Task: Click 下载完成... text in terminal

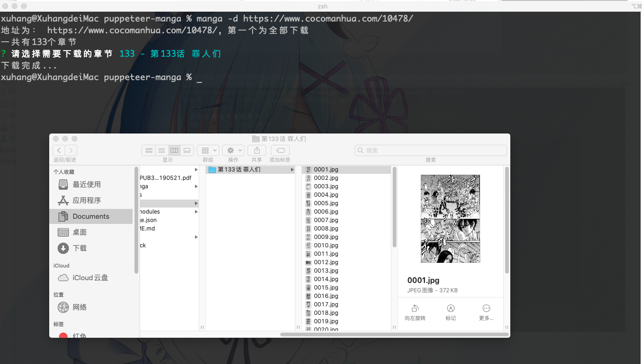Action: [29, 66]
